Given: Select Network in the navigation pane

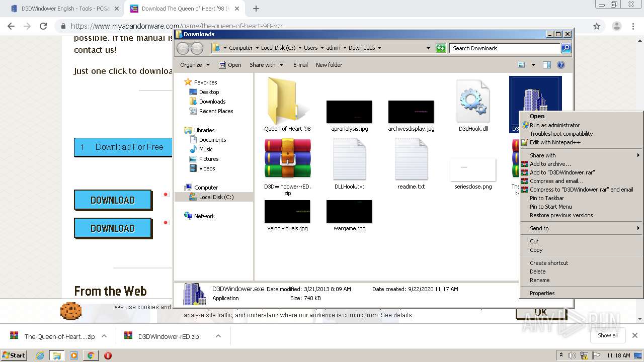Looking at the screenshot, I should [x=204, y=216].
